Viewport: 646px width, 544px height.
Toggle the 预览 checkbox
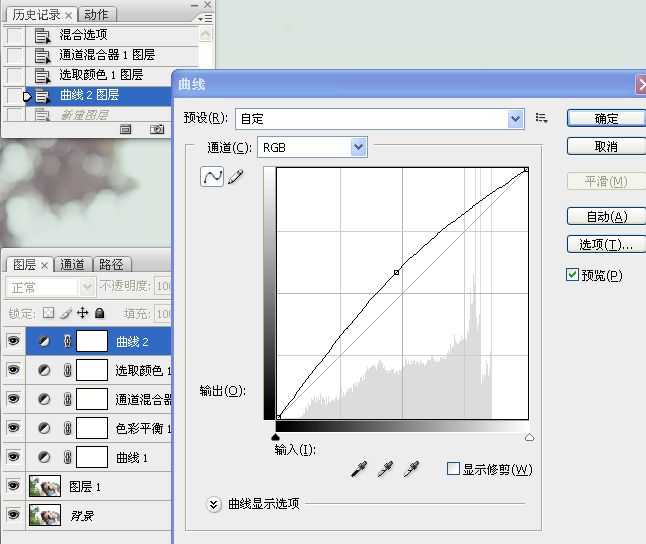point(572,274)
